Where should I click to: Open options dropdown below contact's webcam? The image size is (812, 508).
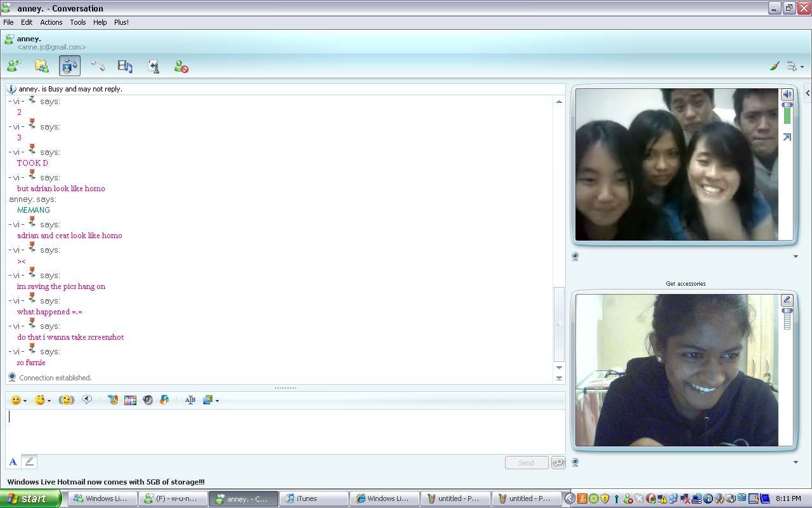[x=796, y=257]
